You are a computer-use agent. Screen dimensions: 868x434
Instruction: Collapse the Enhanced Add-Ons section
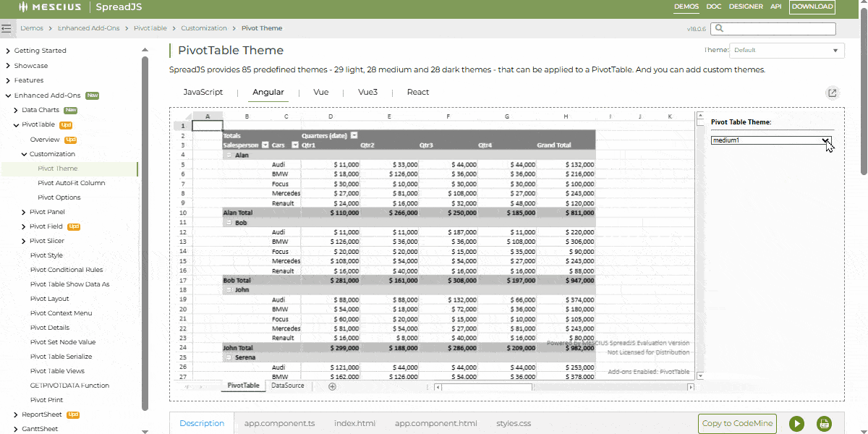[7, 95]
